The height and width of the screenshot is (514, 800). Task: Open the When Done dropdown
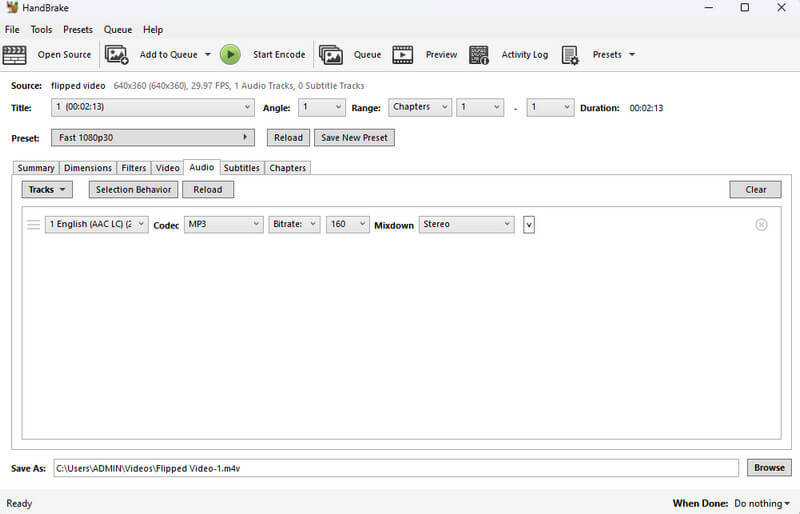(x=762, y=504)
